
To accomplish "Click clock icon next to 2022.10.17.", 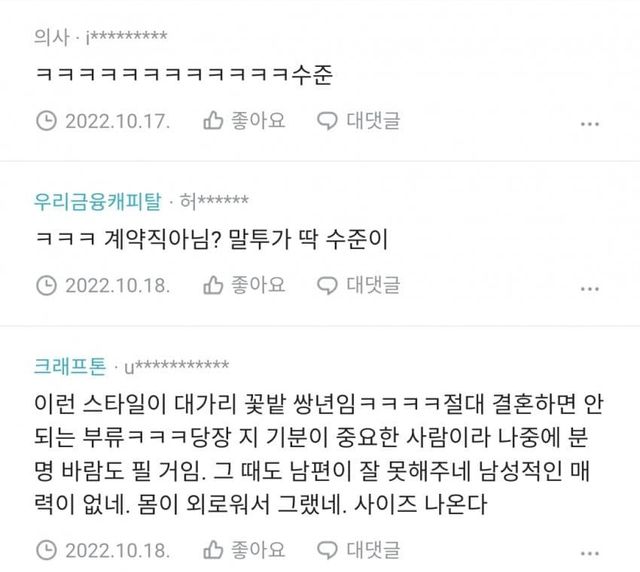I will (x=46, y=121).
